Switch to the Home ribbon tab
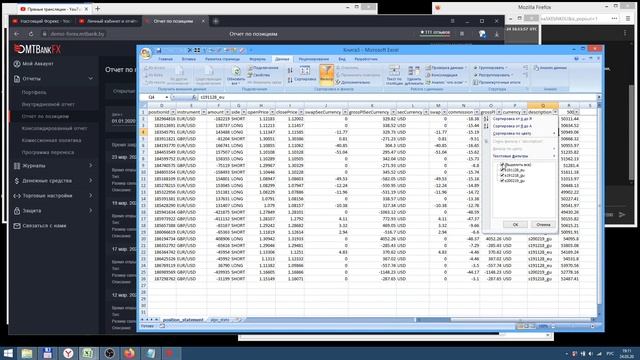This screenshot has height=360, width=640. (165, 59)
